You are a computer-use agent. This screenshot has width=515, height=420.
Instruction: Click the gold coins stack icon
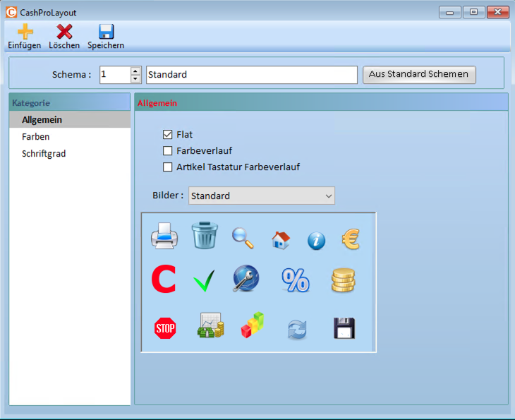(344, 280)
